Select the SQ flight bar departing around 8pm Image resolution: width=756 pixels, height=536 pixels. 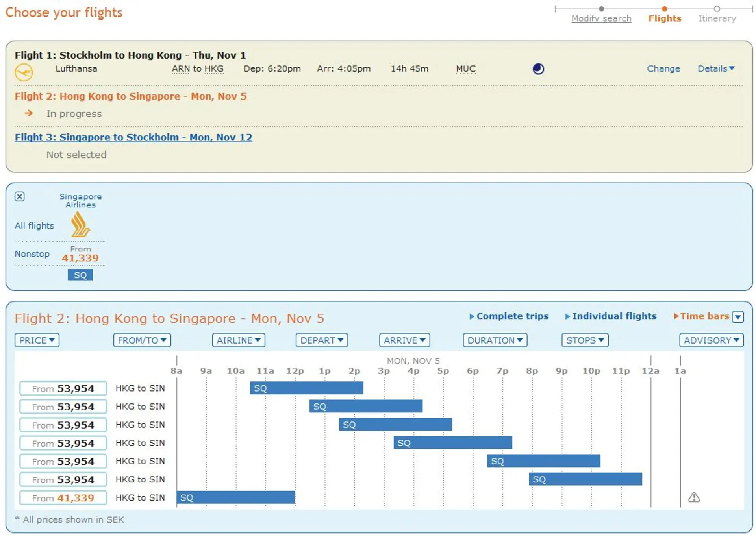tap(585, 479)
